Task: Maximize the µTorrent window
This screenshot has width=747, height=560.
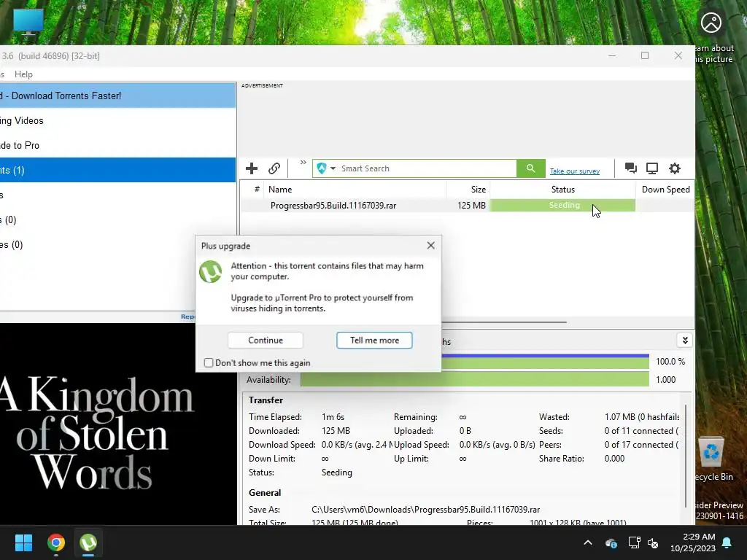Action: click(x=645, y=55)
